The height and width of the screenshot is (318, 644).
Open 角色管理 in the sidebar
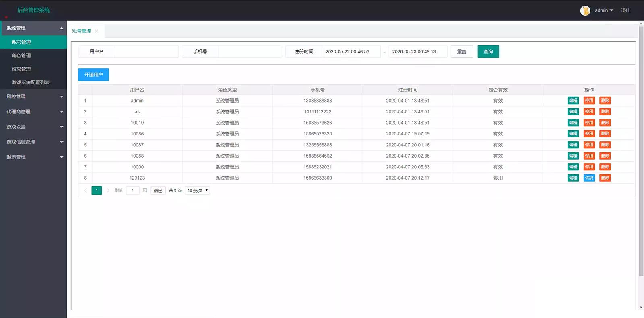(x=21, y=56)
